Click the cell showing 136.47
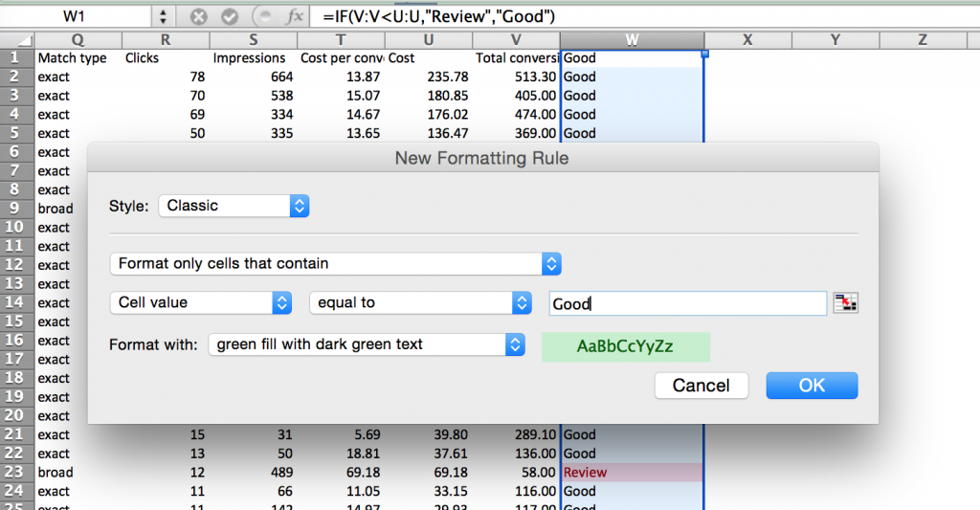 pyautogui.click(x=429, y=133)
